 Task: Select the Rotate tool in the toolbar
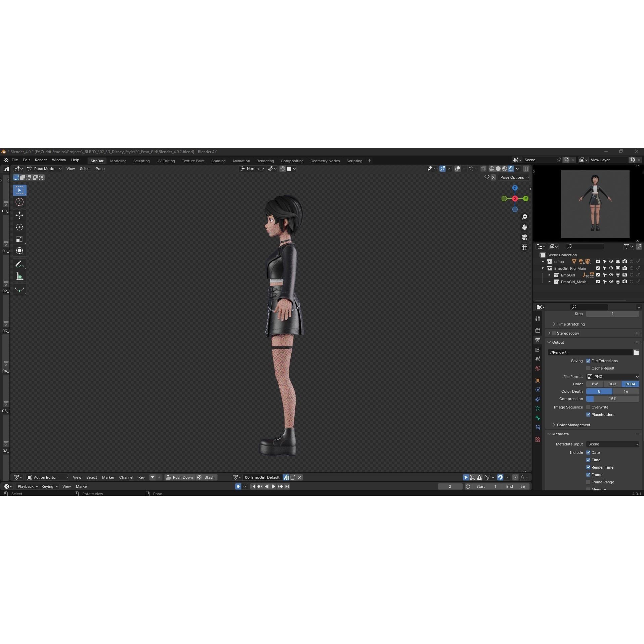coord(19,227)
